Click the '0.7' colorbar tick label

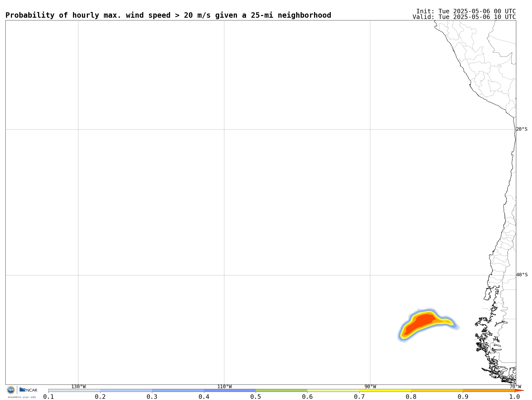click(x=359, y=397)
